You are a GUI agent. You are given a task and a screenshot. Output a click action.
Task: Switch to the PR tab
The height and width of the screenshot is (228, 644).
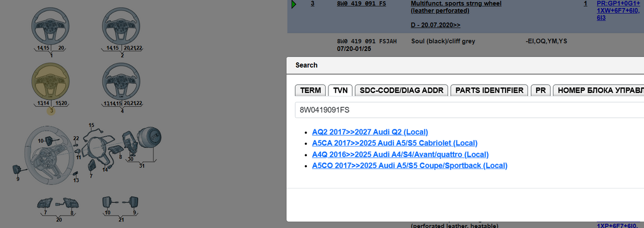click(x=540, y=90)
